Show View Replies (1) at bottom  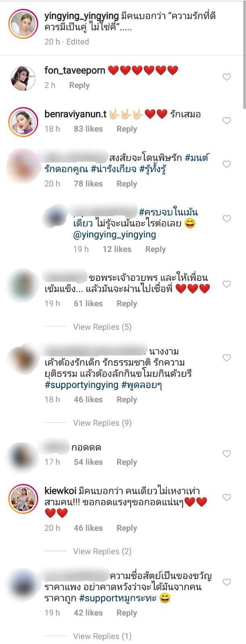click(102, 636)
